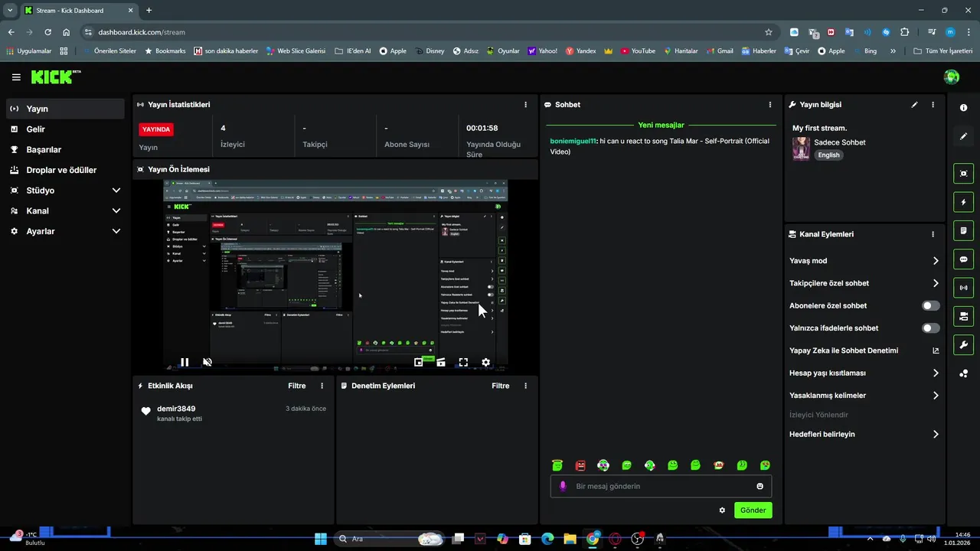Open Denetim Eylemleri panel options menu
Image resolution: width=980 pixels, height=551 pixels.
click(x=525, y=386)
